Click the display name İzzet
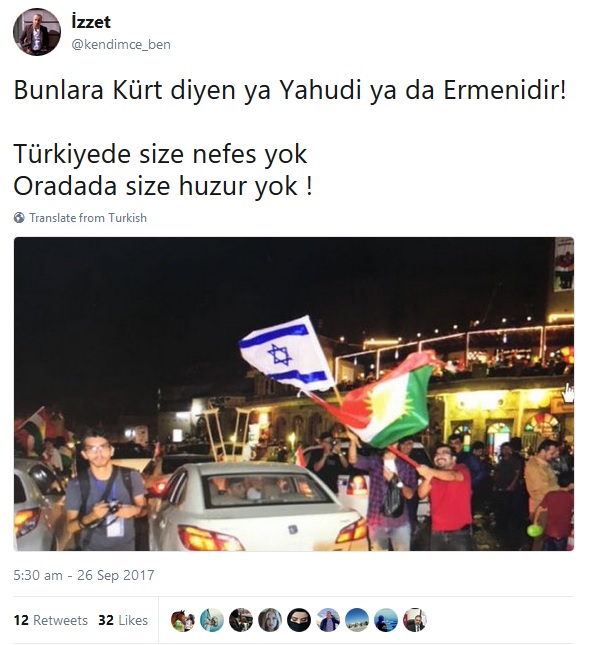This screenshot has width=589, height=645. pos(91,22)
